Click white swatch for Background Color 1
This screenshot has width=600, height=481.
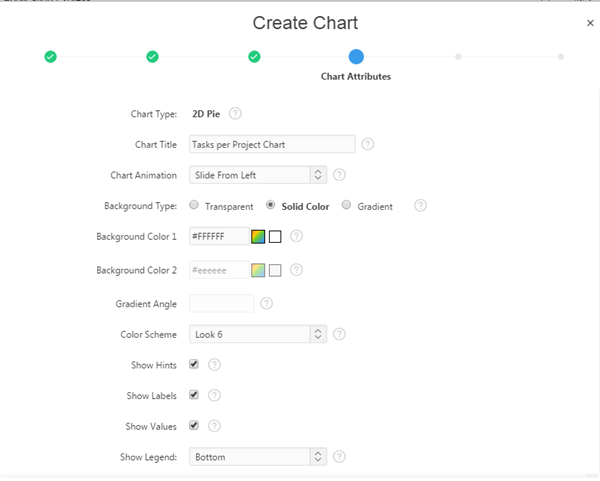point(275,237)
